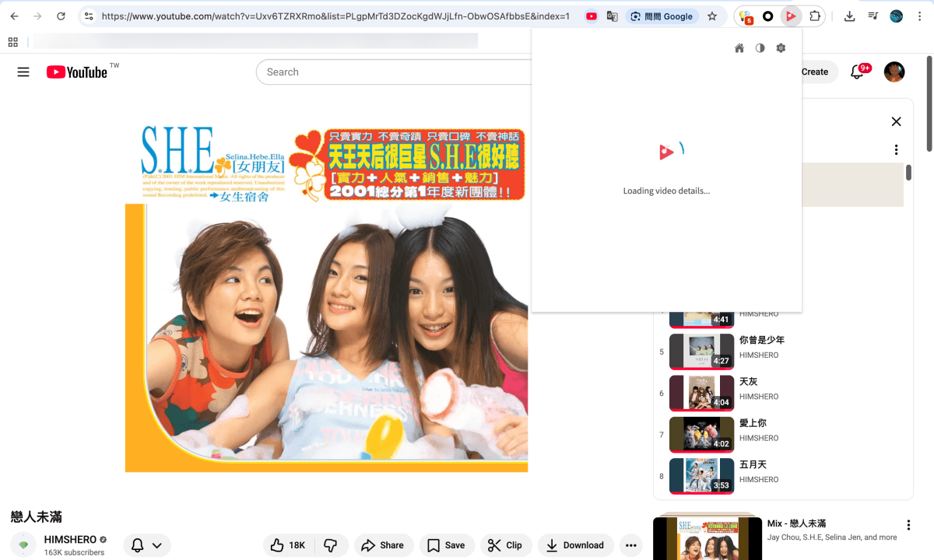
Task: Open browser Downloads from the toolbar
Action: 849,16
